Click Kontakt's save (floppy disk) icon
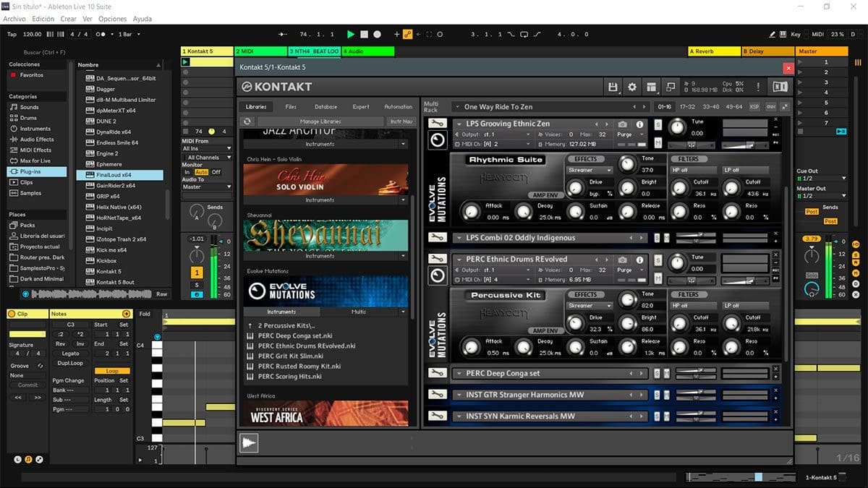 tap(613, 87)
